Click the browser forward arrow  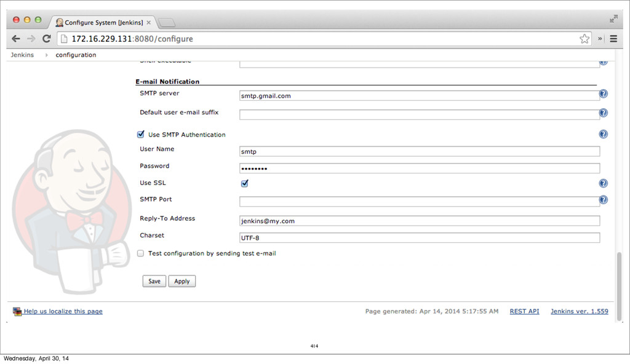click(x=31, y=39)
